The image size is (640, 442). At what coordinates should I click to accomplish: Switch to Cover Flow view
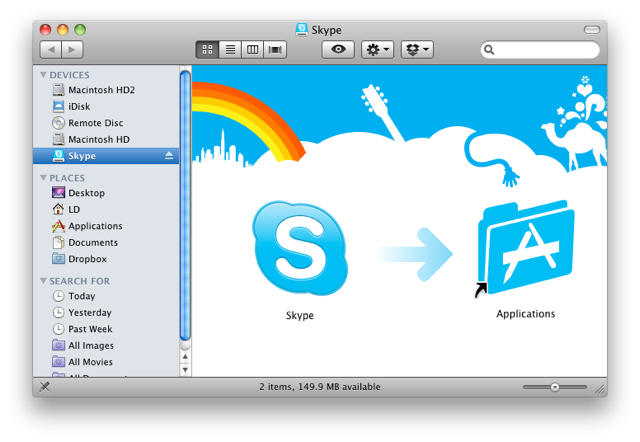coord(274,49)
